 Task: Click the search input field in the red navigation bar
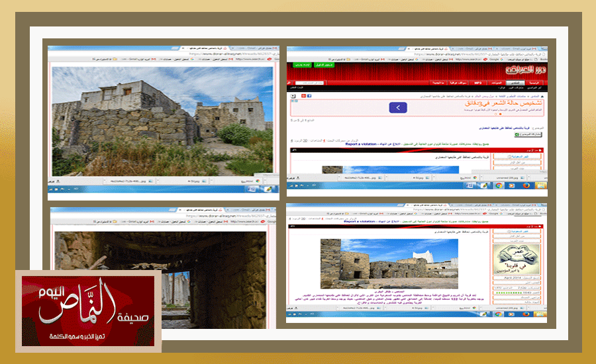coord(310,83)
